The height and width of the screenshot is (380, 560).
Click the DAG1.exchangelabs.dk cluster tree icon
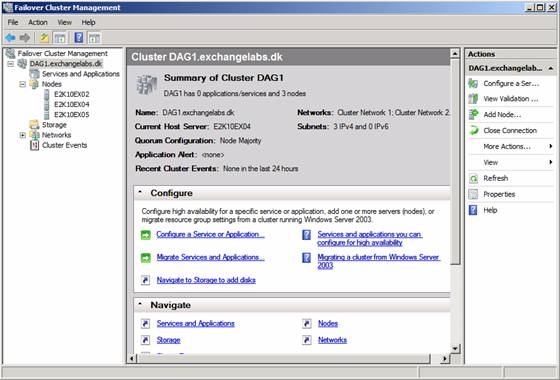click(x=22, y=64)
